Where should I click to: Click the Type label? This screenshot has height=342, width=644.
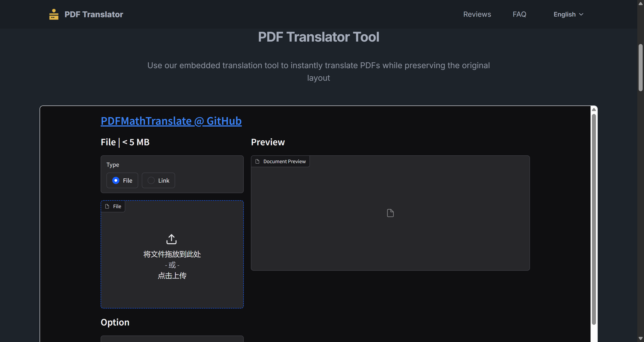[x=113, y=165]
